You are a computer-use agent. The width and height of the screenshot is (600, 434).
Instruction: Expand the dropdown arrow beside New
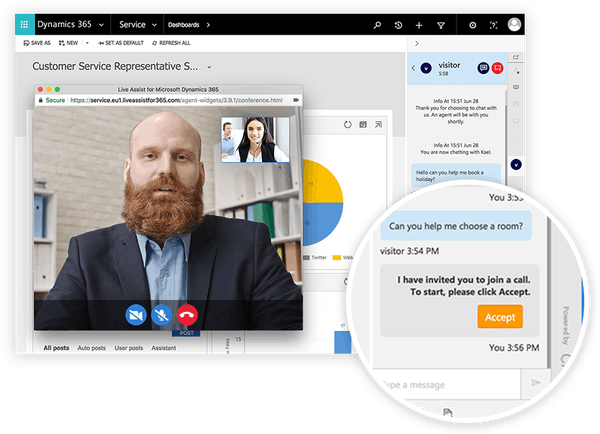click(x=87, y=43)
